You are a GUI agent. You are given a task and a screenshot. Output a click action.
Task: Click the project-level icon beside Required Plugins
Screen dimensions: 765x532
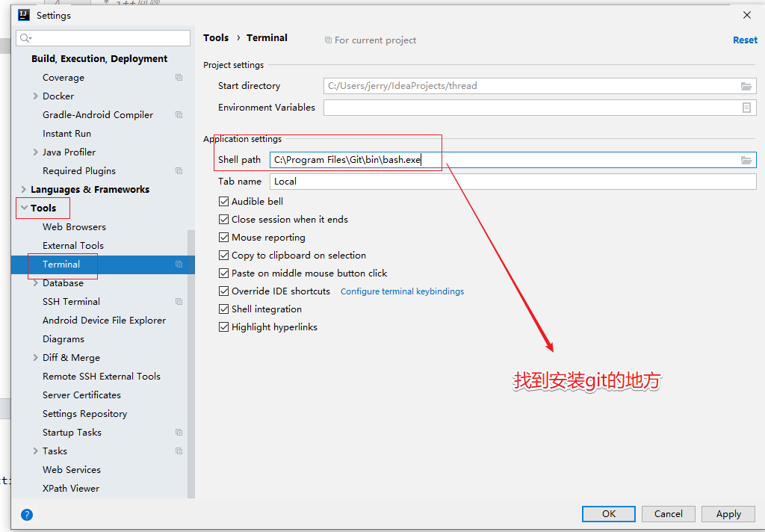pos(179,171)
